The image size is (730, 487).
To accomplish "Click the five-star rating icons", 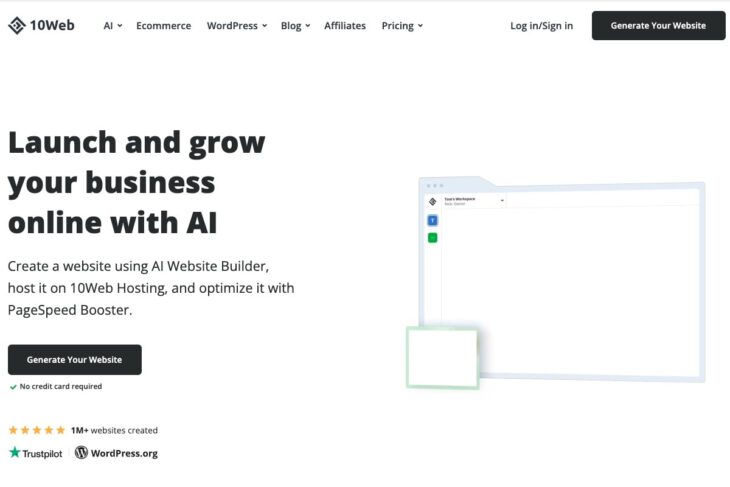I will point(37,430).
